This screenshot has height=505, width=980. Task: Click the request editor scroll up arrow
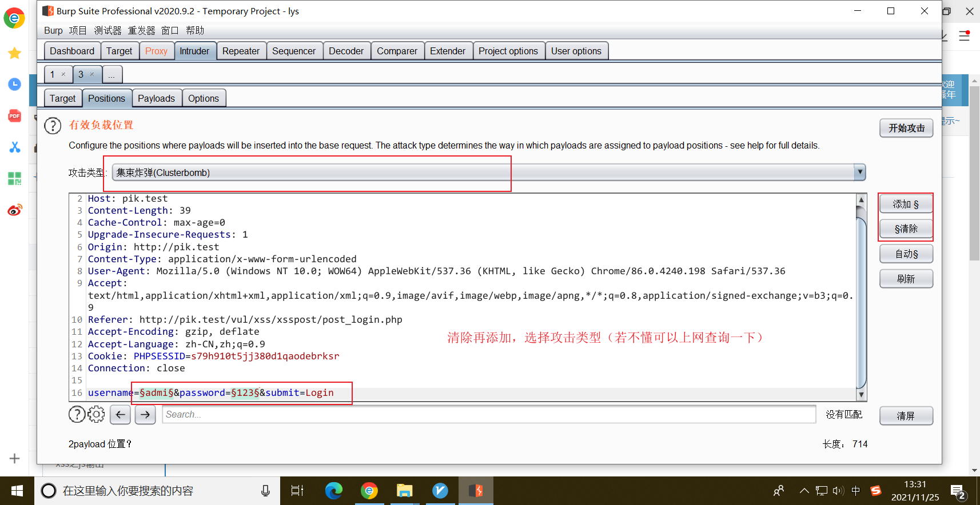click(x=861, y=199)
